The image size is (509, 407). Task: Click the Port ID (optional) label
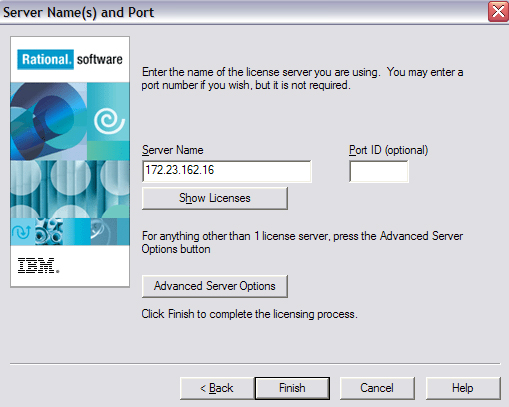[x=388, y=150]
